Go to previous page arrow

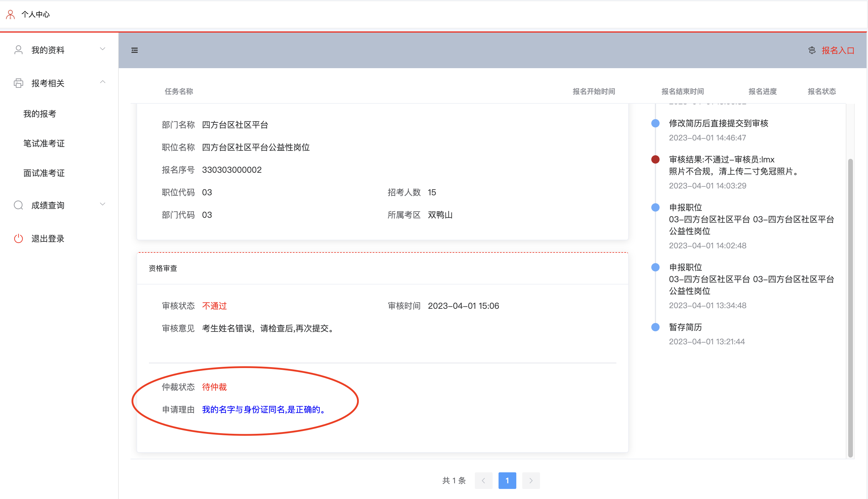pyautogui.click(x=483, y=481)
